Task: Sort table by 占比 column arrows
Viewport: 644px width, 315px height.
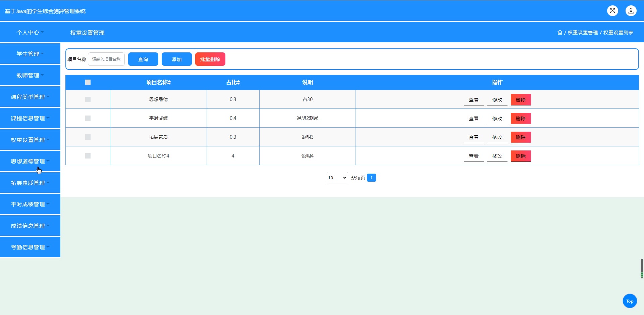Action: [238, 82]
